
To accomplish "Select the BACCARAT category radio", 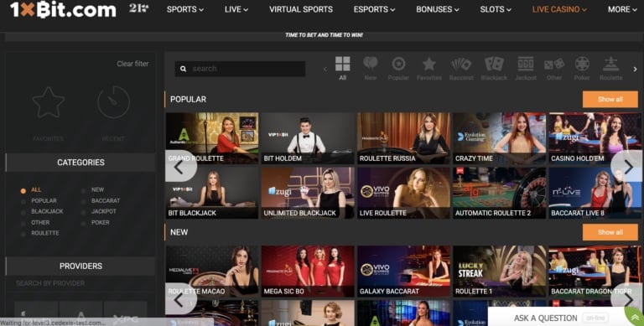I will 83,201.
